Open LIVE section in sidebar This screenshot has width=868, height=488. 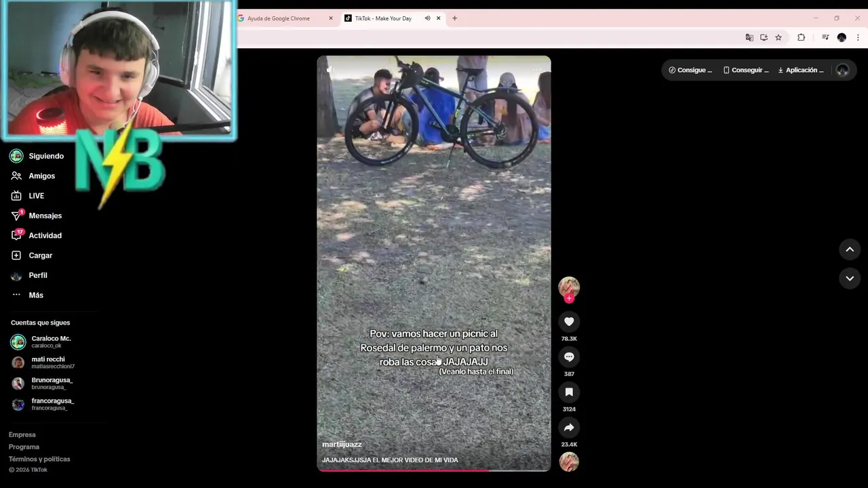tap(37, 196)
